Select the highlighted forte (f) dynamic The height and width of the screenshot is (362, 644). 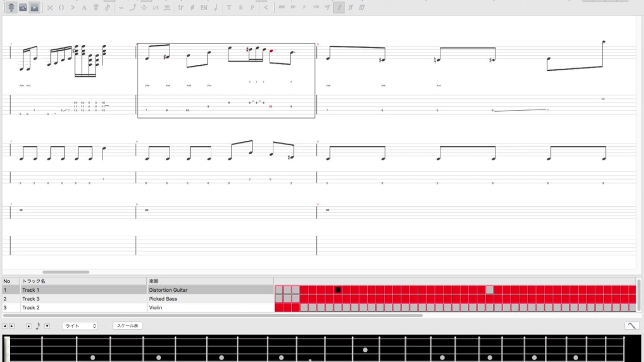click(339, 8)
